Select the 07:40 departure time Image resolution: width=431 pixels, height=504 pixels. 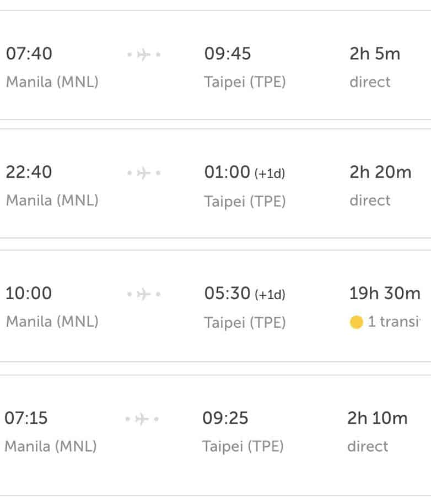[x=29, y=54]
